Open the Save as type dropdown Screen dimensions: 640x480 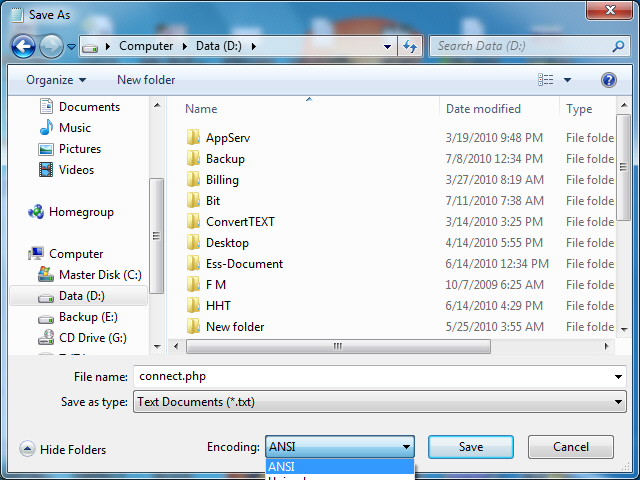click(x=380, y=402)
